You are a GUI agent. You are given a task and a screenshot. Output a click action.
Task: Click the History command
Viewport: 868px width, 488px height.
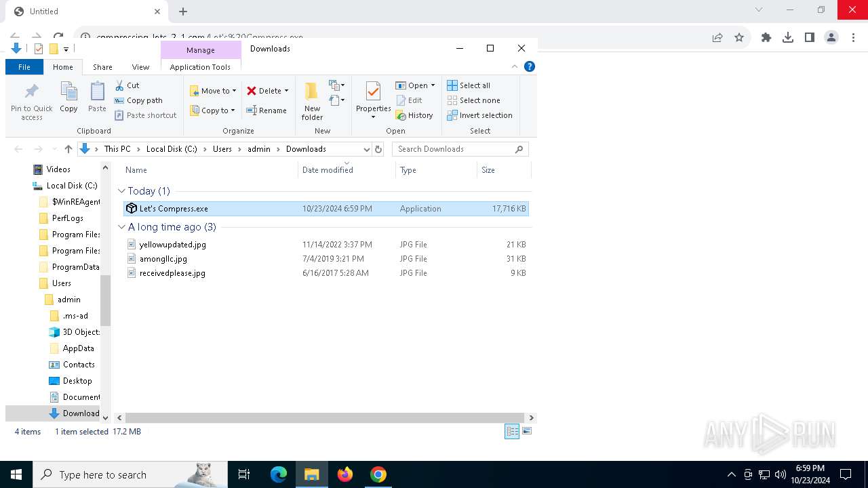click(x=414, y=115)
